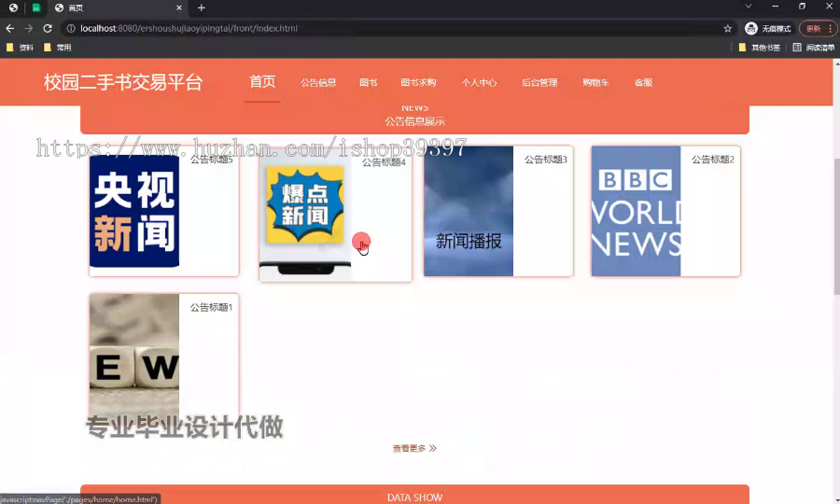The height and width of the screenshot is (504, 840).
Task: Click the 公告信息展示 section header
Action: 414,121
